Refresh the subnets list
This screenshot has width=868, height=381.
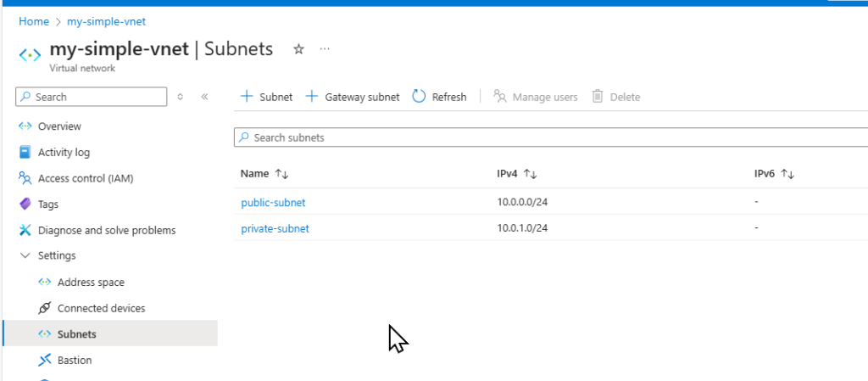(x=440, y=97)
